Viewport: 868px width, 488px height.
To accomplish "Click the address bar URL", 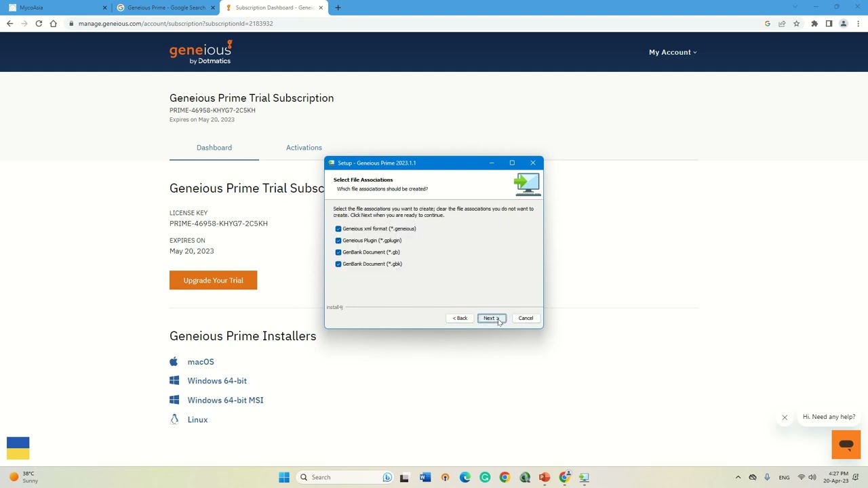I will tap(176, 24).
